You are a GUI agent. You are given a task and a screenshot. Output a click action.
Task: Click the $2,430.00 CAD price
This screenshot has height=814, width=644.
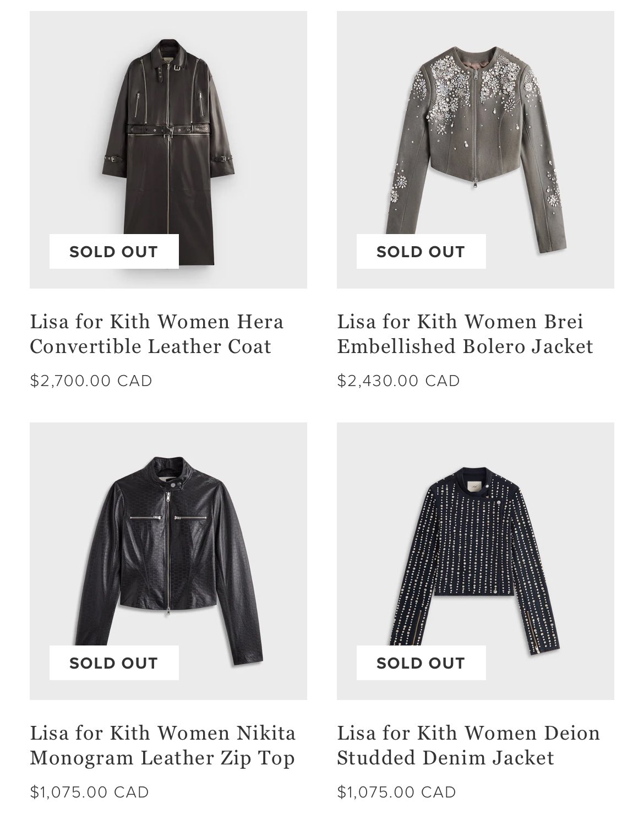tap(398, 381)
